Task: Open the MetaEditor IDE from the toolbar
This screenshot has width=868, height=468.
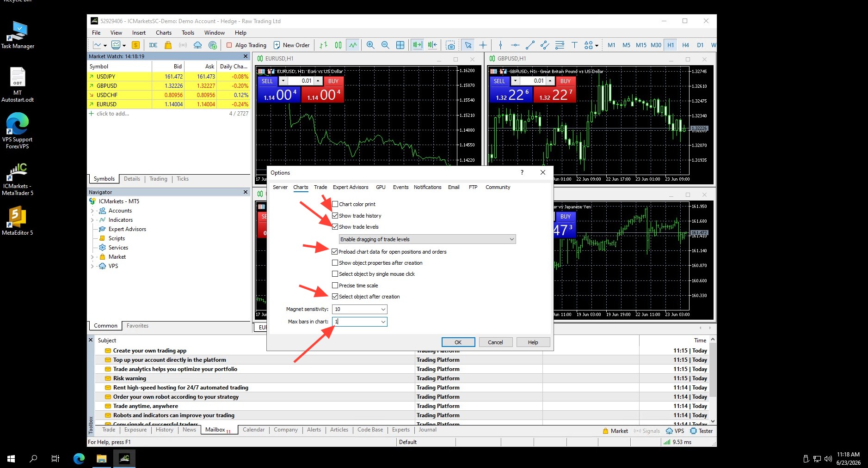Action: point(153,45)
